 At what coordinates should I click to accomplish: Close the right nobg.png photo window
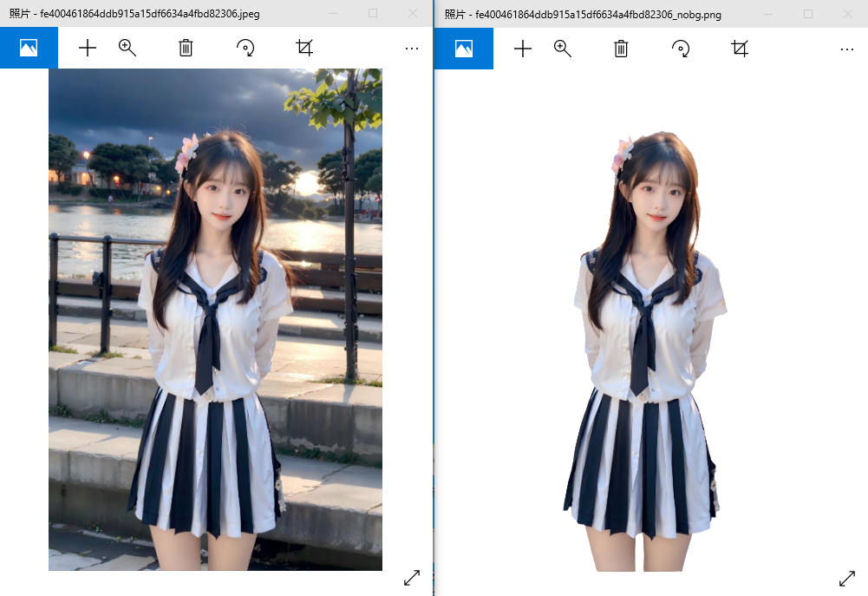click(848, 14)
